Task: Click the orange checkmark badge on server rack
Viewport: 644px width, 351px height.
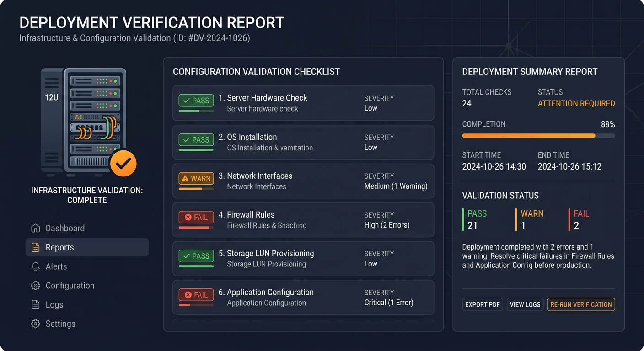Action: pyautogui.click(x=123, y=163)
